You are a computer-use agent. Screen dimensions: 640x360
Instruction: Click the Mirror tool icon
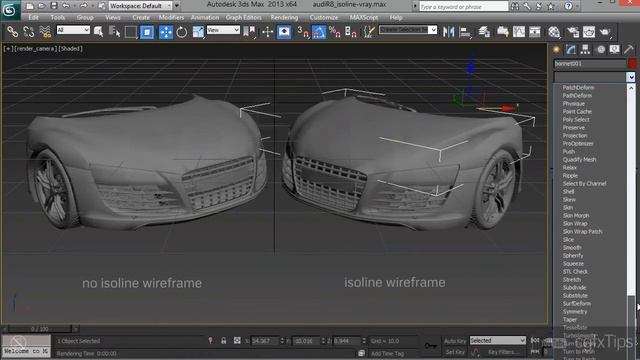point(448,31)
